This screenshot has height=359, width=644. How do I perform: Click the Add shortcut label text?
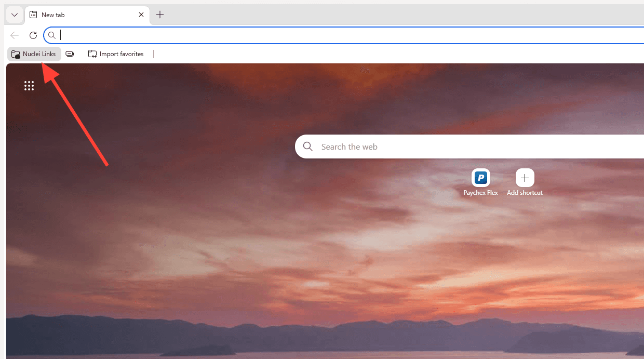click(525, 193)
